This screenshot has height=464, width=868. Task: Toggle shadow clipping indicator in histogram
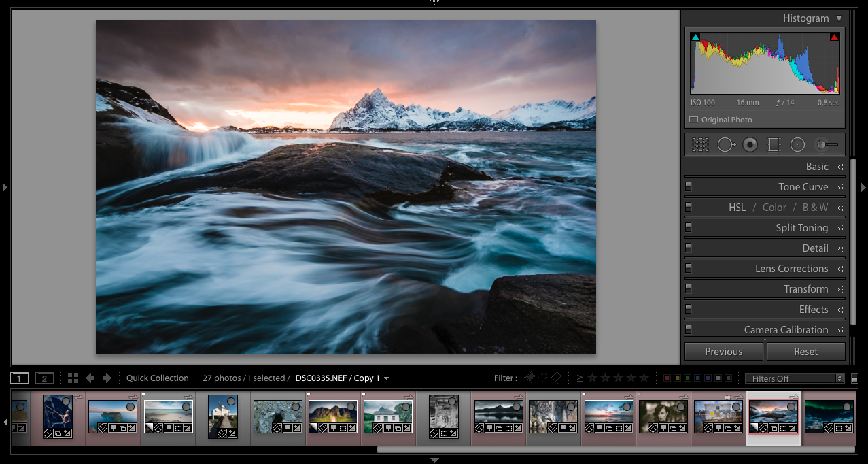point(695,37)
